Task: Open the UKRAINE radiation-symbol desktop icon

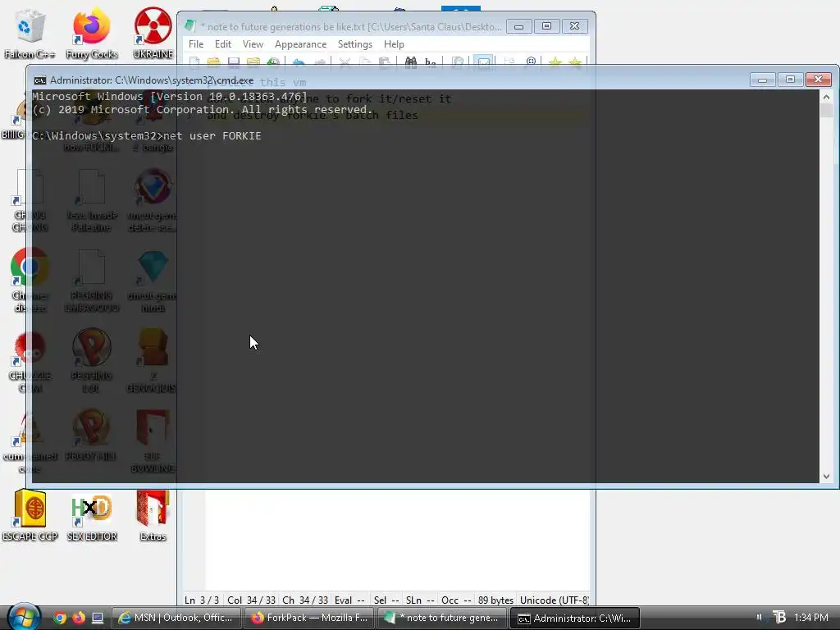Action: click(153, 33)
